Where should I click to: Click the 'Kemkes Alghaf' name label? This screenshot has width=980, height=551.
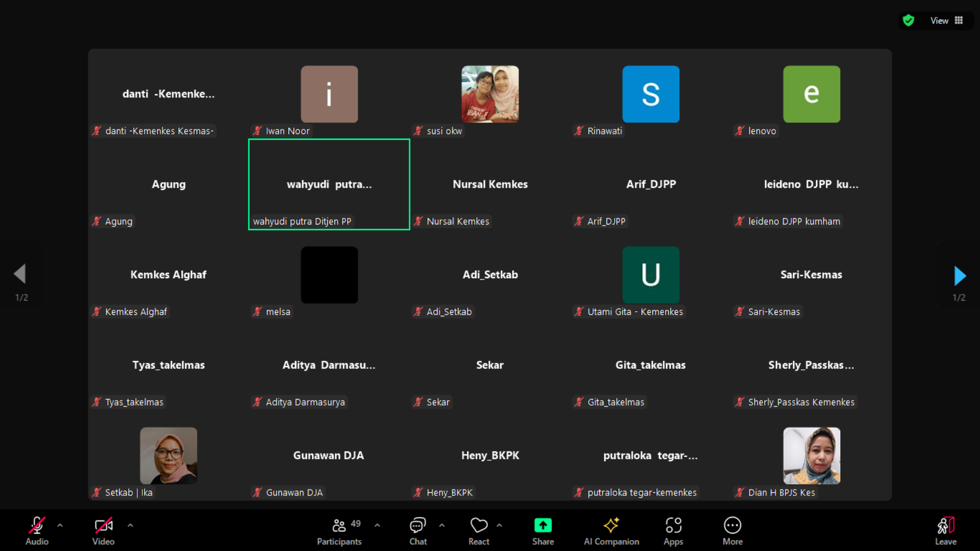point(136,311)
